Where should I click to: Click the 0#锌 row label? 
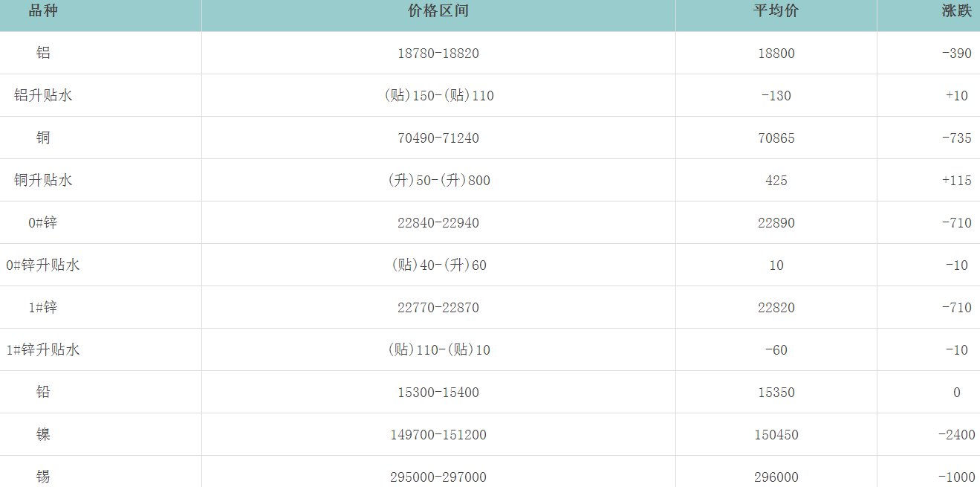pyautogui.click(x=43, y=223)
